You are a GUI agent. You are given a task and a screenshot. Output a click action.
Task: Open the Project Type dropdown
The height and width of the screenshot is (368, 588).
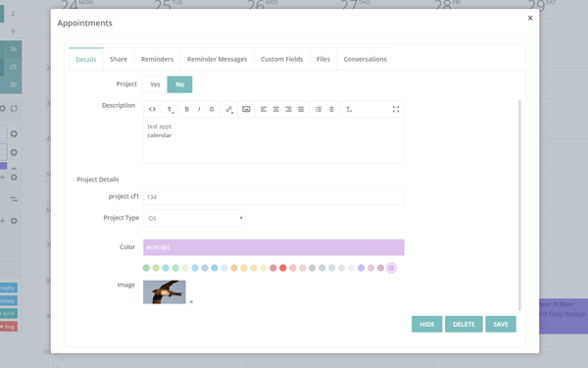(x=194, y=218)
